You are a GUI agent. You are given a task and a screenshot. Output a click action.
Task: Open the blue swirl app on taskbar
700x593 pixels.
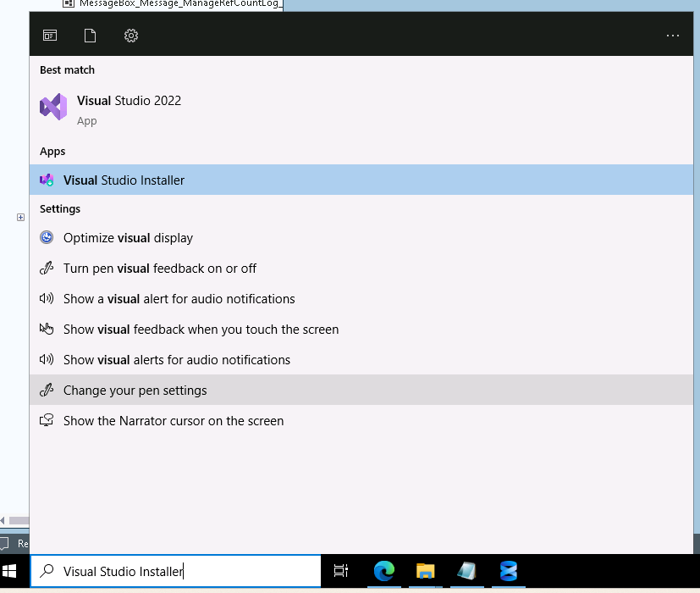pos(509,571)
